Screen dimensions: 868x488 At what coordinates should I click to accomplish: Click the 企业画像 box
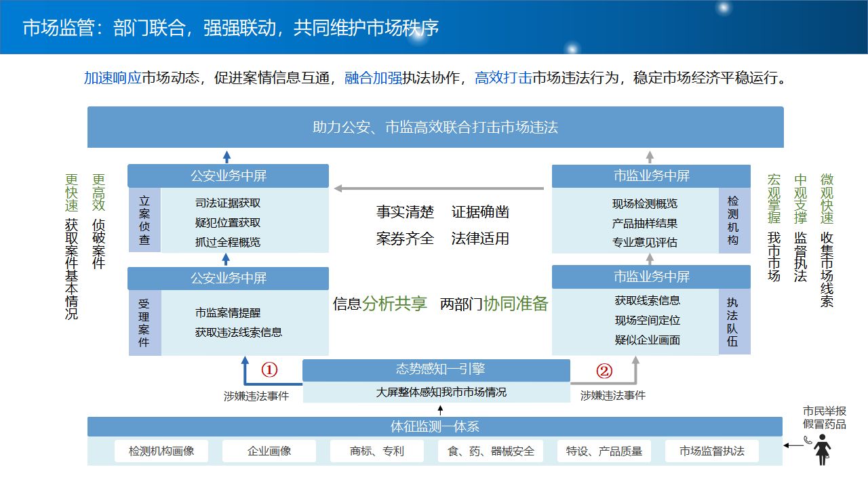tap(269, 451)
